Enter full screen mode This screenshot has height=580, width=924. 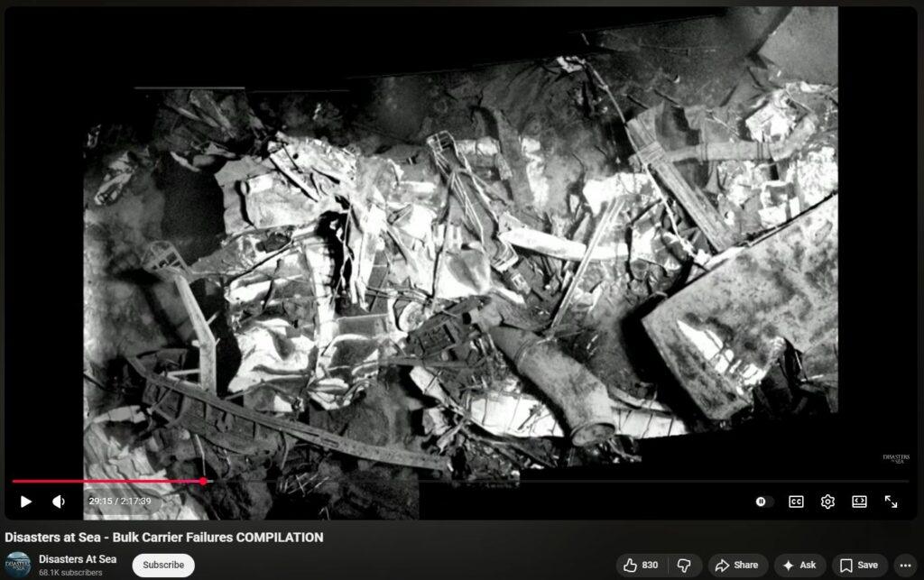click(891, 502)
